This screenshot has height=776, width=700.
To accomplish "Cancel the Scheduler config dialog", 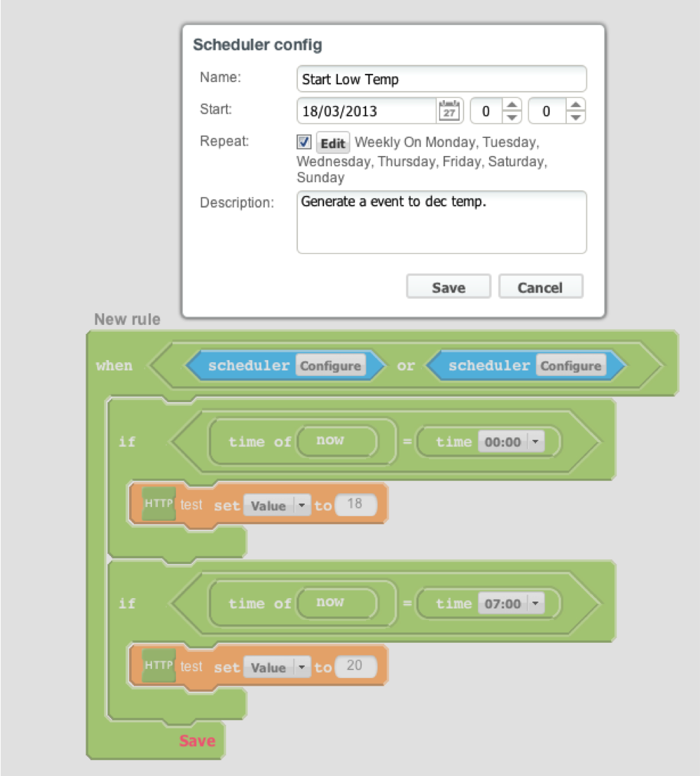I will pyautogui.click(x=540, y=287).
